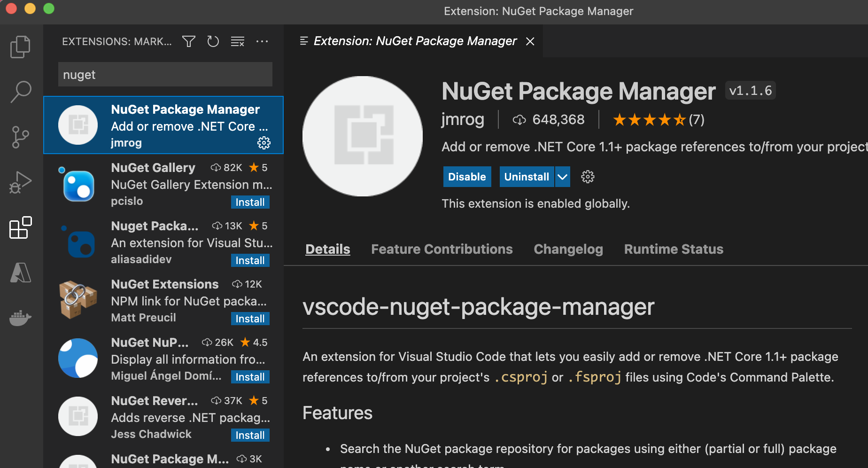This screenshot has height=468, width=868.
Task: Open the Source Control view
Action: 21,137
